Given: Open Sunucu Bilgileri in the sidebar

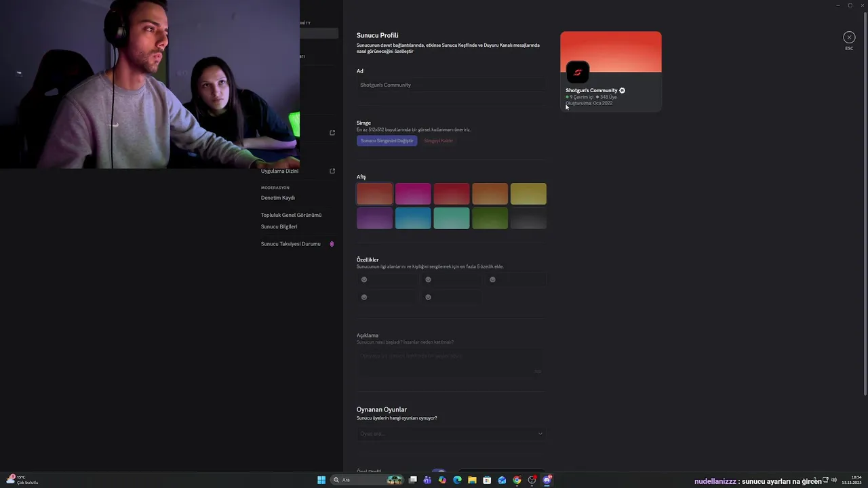Looking at the screenshot, I should pos(279,226).
